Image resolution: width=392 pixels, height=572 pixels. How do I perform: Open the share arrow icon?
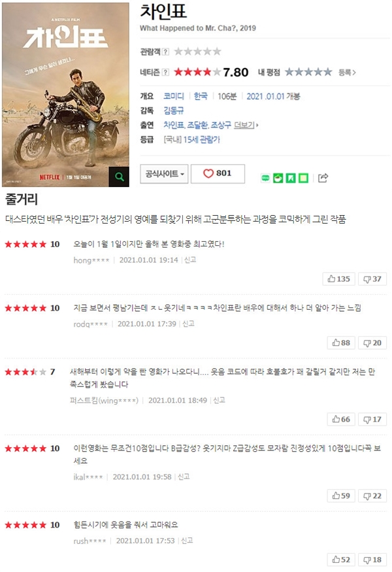(323, 178)
